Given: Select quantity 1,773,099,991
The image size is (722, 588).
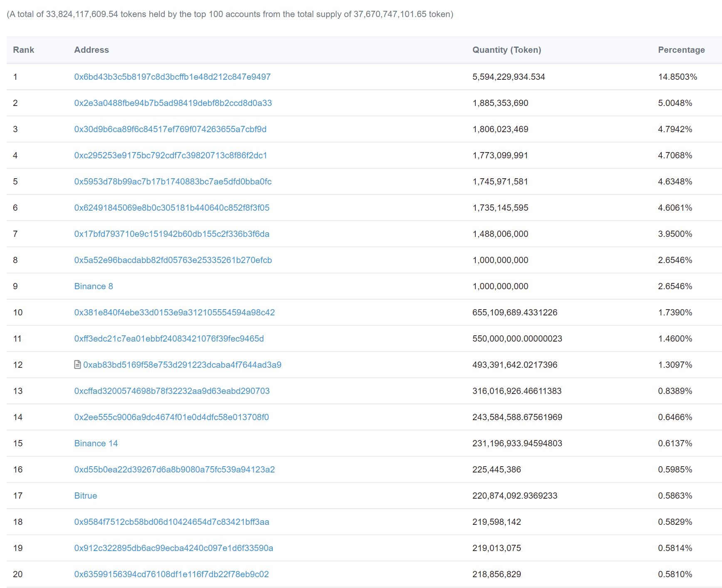Looking at the screenshot, I should tap(500, 155).
